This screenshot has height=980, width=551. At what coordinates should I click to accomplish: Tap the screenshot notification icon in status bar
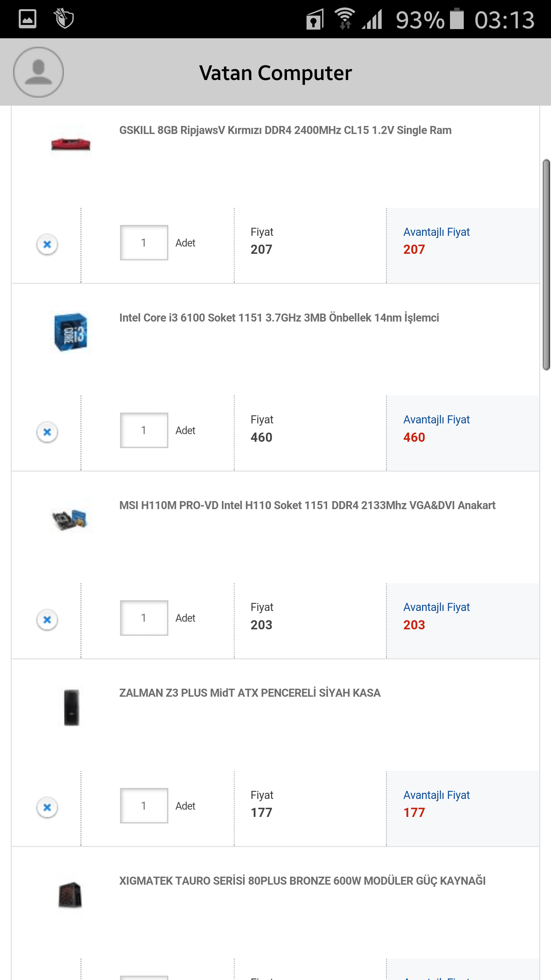click(28, 19)
